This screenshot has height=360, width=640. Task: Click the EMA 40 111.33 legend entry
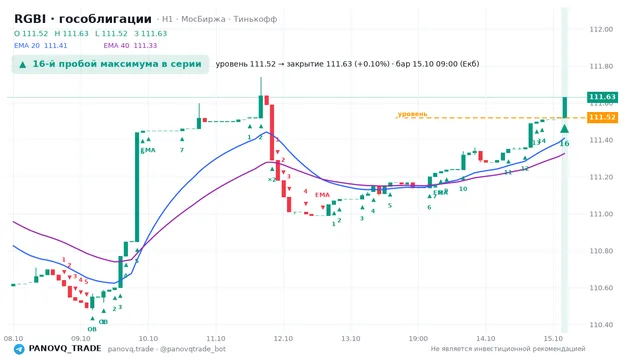[x=130, y=46]
